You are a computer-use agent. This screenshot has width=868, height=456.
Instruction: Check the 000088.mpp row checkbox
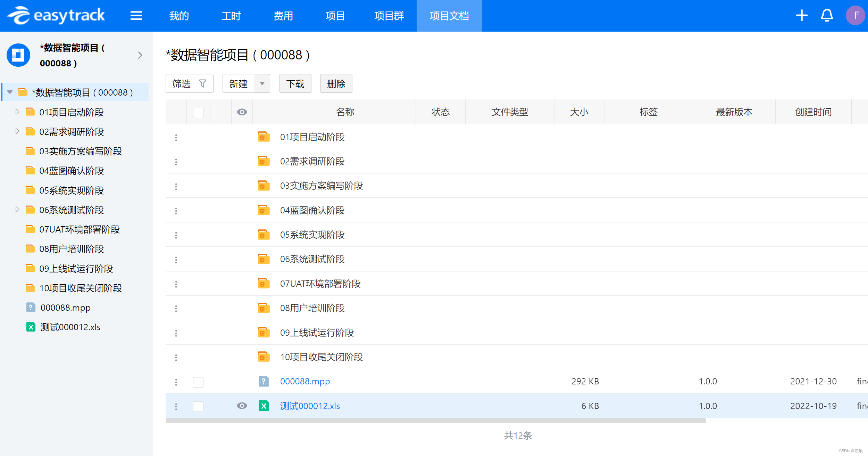[198, 382]
